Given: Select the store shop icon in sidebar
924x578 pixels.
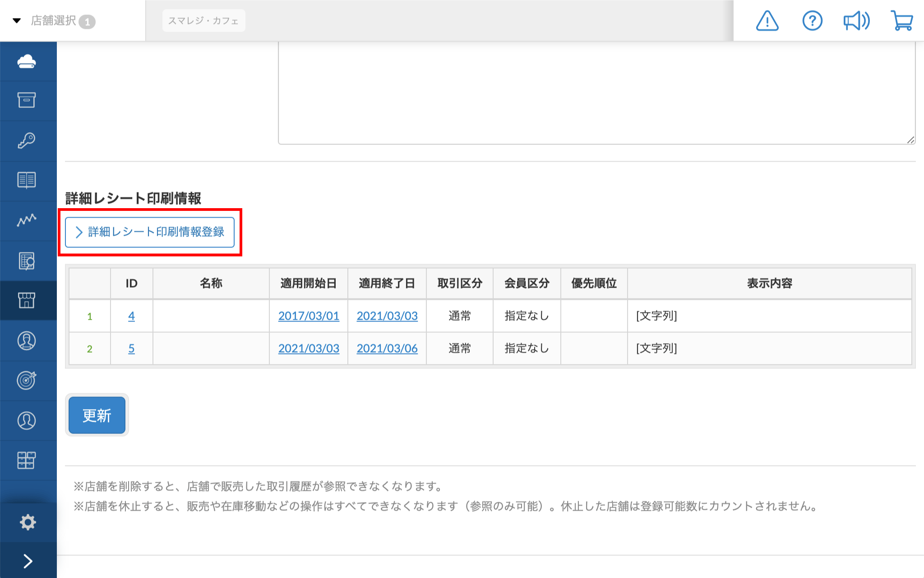Looking at the screenshot, I should click(27, 300).
